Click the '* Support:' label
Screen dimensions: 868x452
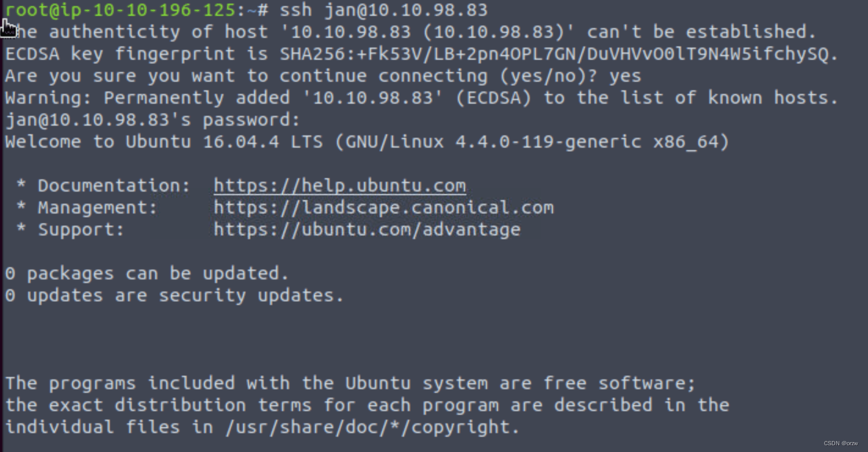click(70, 229)
